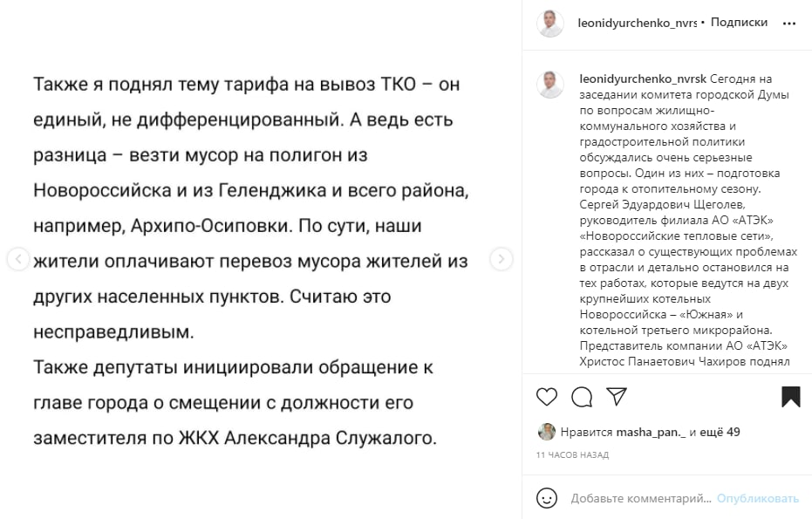Screen dimensions: 812x519
Task: Click the caption author avatar
Action: (550, 85)
